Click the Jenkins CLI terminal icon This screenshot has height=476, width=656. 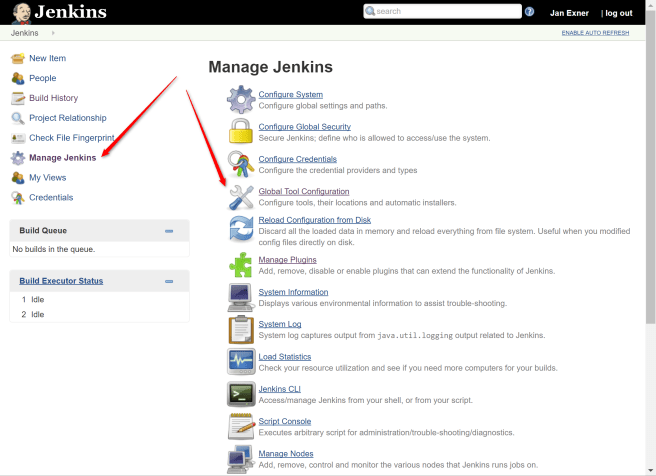tap(241, 394)
